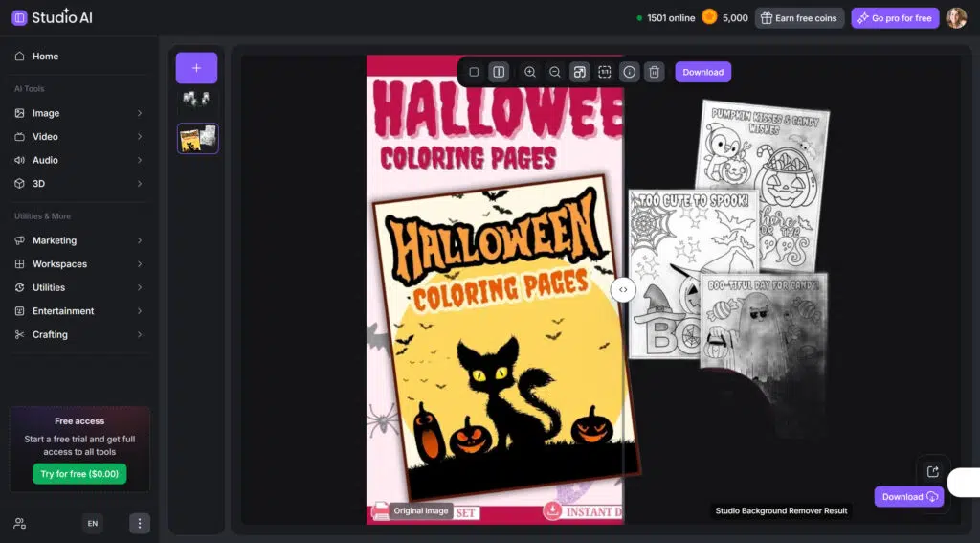Expand the Video chevron arrow

click(x=140, y=136)
